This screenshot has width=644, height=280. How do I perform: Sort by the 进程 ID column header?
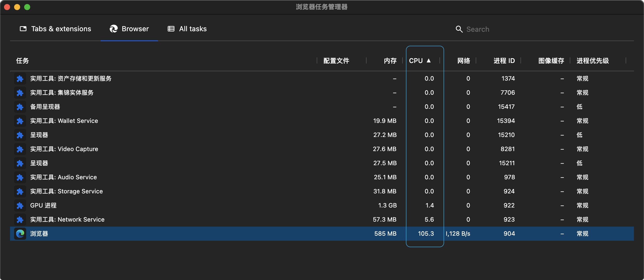point(504,61)
